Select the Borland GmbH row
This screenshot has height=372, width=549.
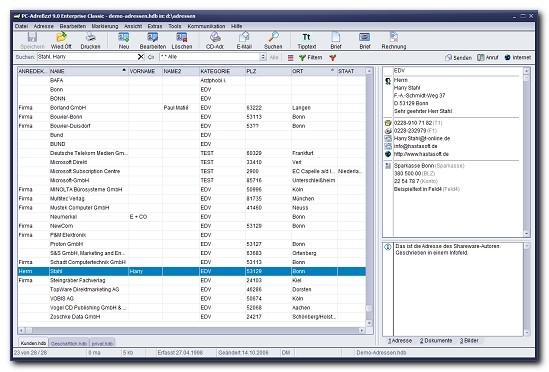[192, 108]
